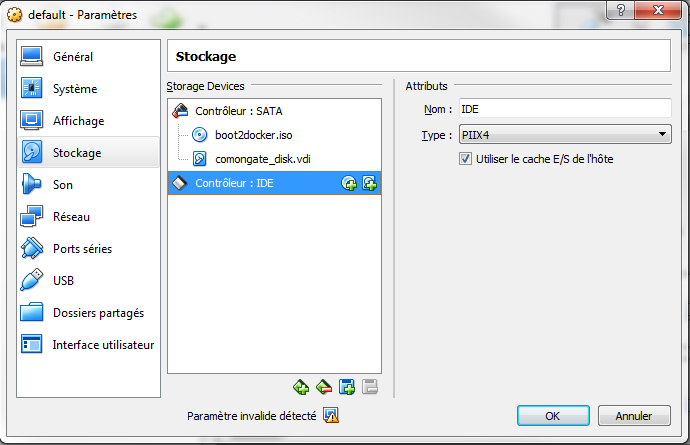Open the Type PIIX4 dropdown
This screenshot has height=445, width=690.
tap(565, 134)
